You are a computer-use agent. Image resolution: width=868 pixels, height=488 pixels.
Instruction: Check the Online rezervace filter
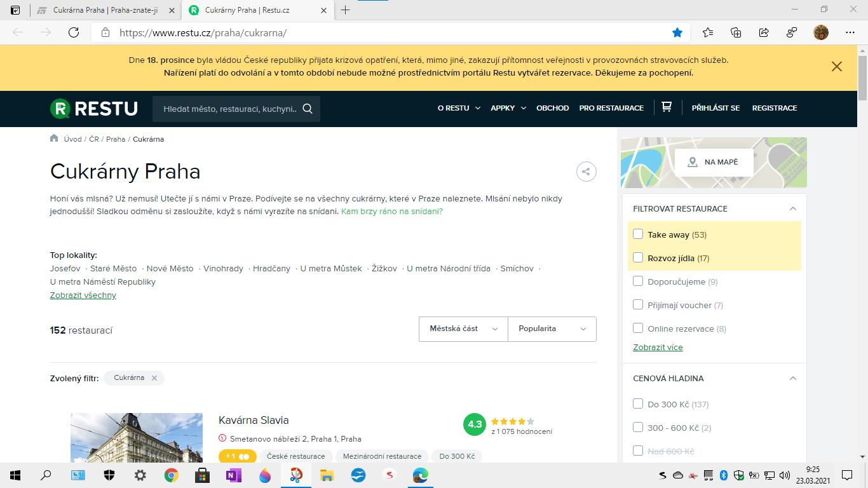tap(638, 328)
